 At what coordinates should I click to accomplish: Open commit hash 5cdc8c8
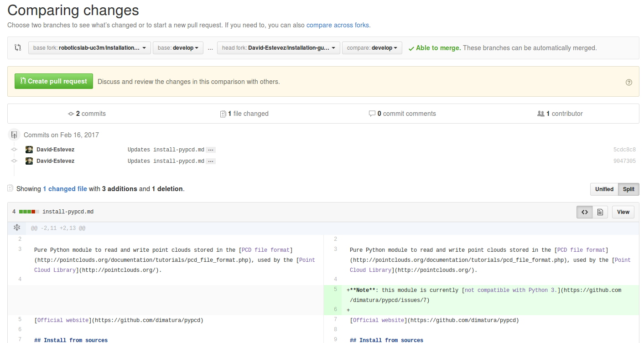point(624,150)
